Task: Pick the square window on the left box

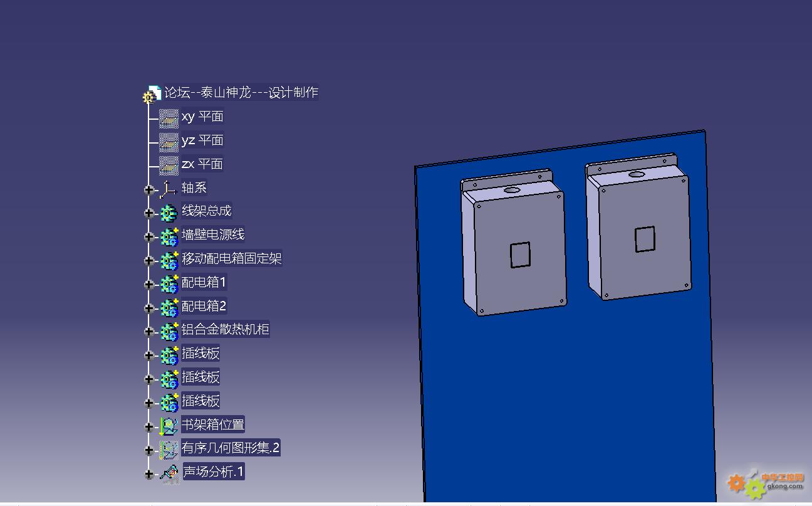Action: [x=520, y=255]
